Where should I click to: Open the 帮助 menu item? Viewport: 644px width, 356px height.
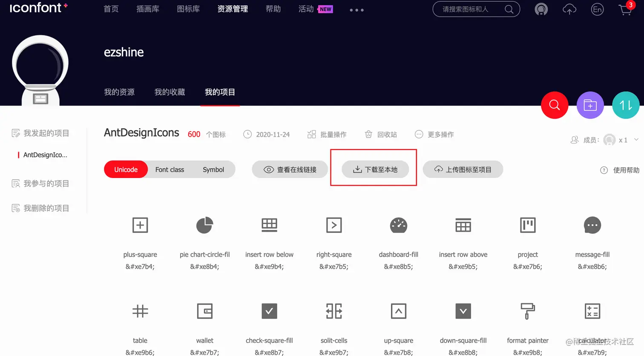pyautogui.click(x=273, y=9)
